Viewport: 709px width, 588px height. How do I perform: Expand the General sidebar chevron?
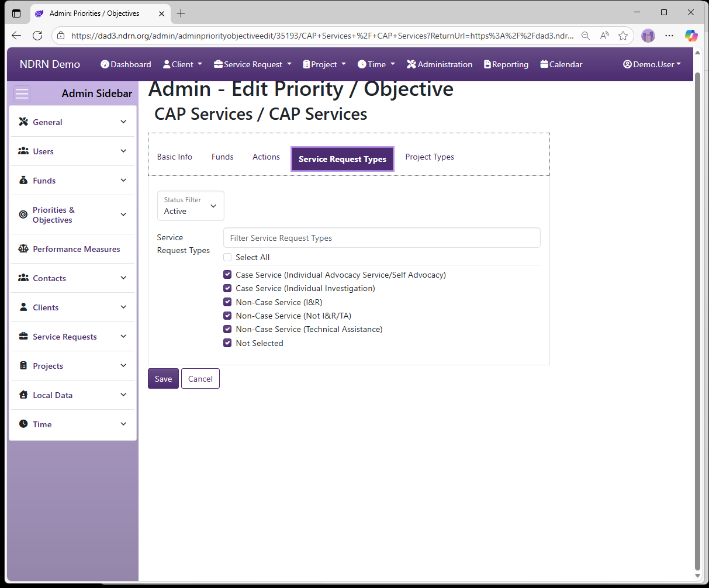[x=123, y=122]
